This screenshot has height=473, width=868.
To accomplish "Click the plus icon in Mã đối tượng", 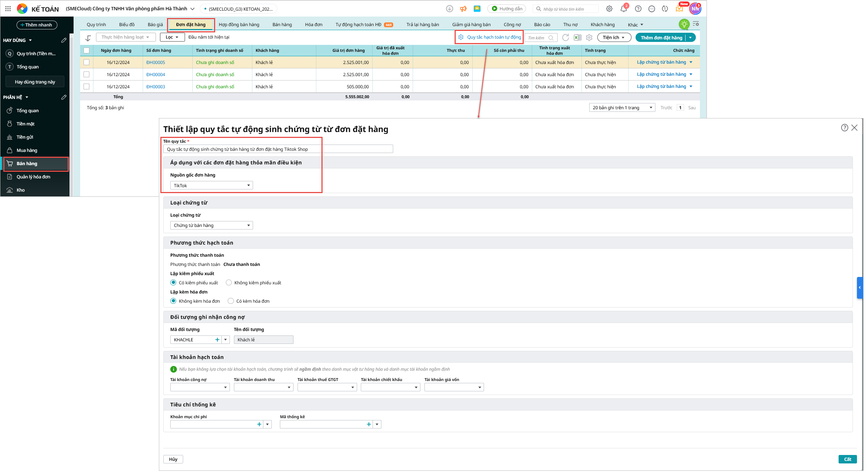I will [217, 340].
